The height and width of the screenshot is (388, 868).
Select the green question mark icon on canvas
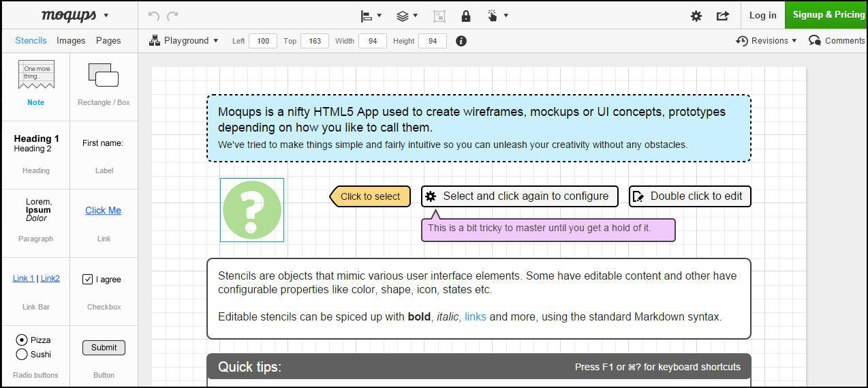[x=252, y=210]
